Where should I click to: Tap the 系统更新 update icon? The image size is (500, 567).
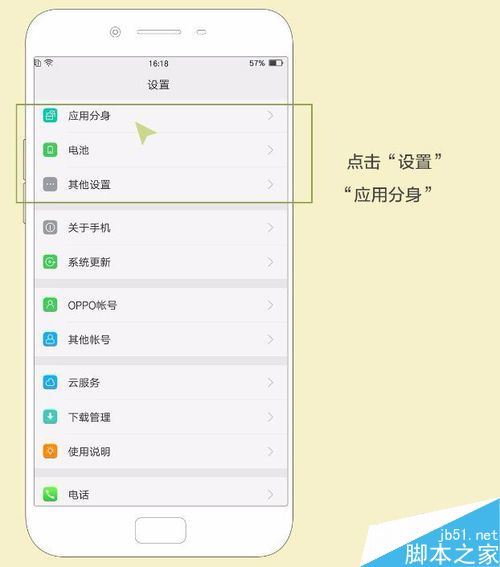[x=50, y=262]
